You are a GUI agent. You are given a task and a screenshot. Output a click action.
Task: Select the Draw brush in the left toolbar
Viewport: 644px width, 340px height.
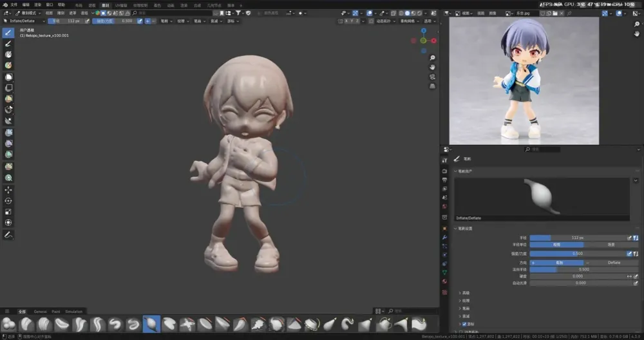pos(9,33)
